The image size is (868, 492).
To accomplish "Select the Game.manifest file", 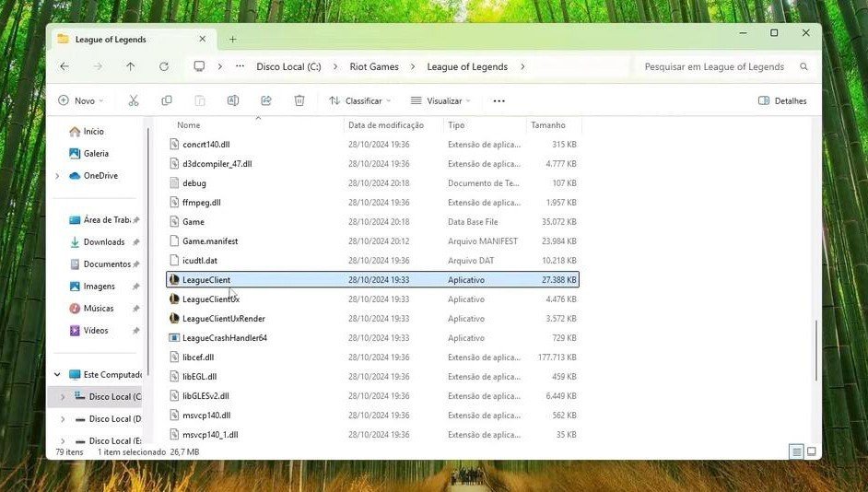I will pos(373,240).
